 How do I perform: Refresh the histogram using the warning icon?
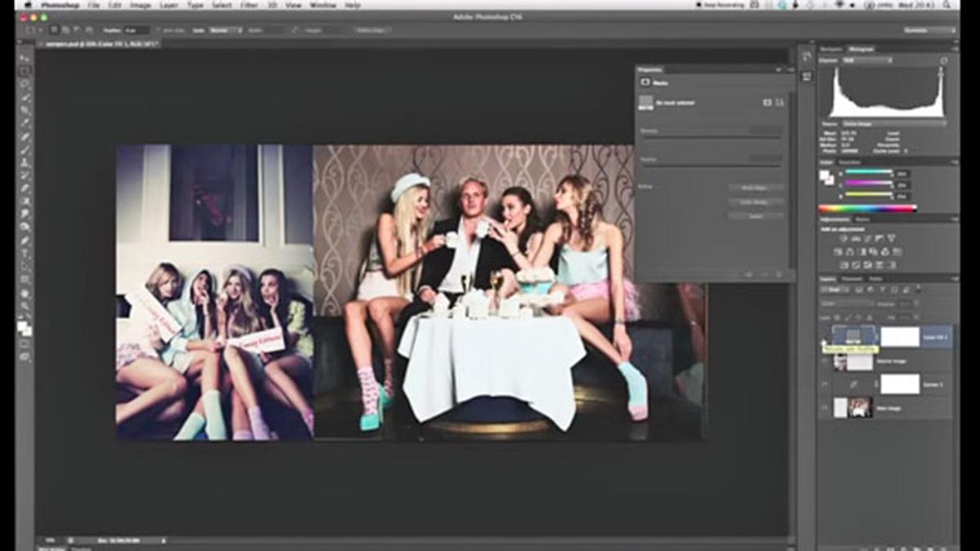click(x=944, y=60)
